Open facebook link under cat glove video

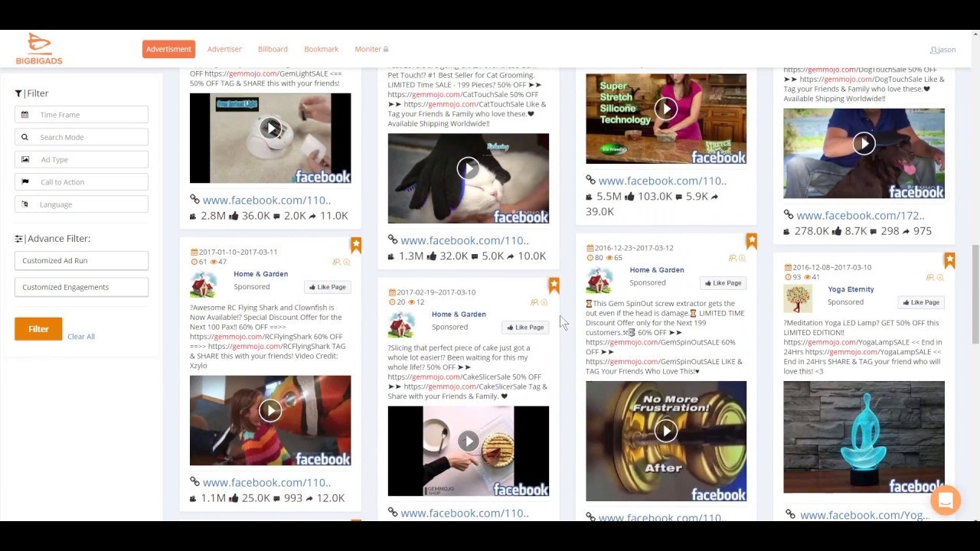click(465, 240)
